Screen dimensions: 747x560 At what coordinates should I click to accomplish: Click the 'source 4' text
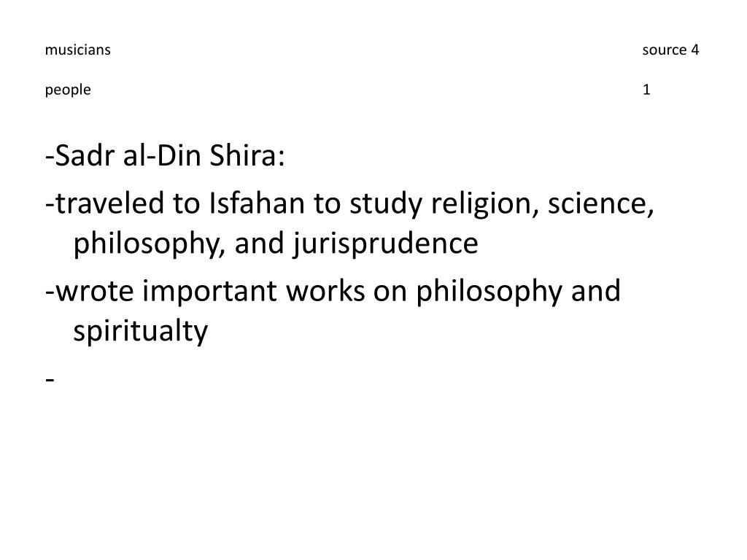point(670,50)
